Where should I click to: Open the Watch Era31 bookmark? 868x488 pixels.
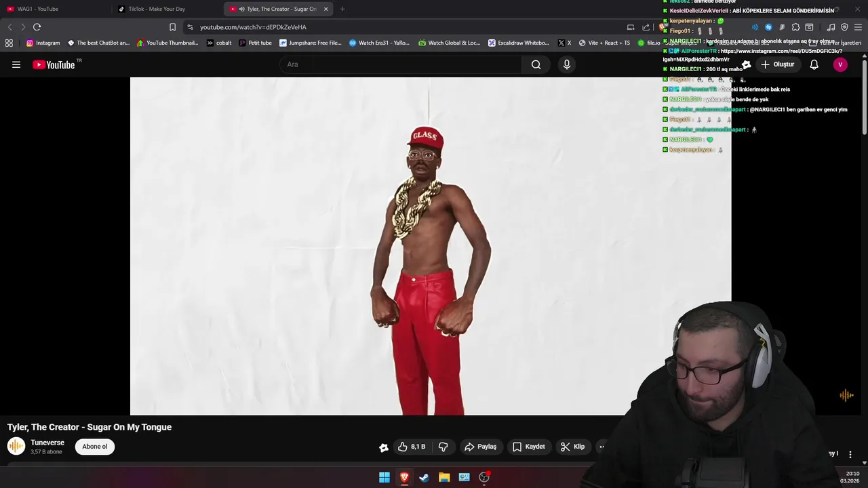380,43
